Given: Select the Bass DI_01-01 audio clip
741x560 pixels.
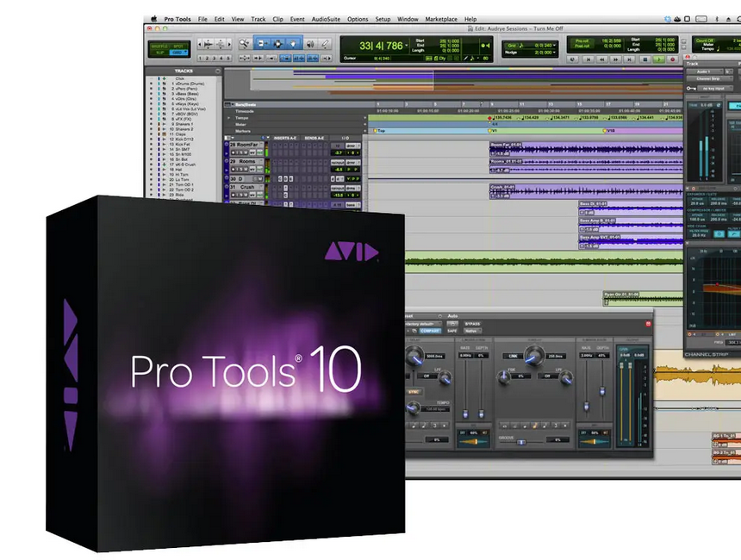Looking at the screenshot, I should click(x=631, y=208).
